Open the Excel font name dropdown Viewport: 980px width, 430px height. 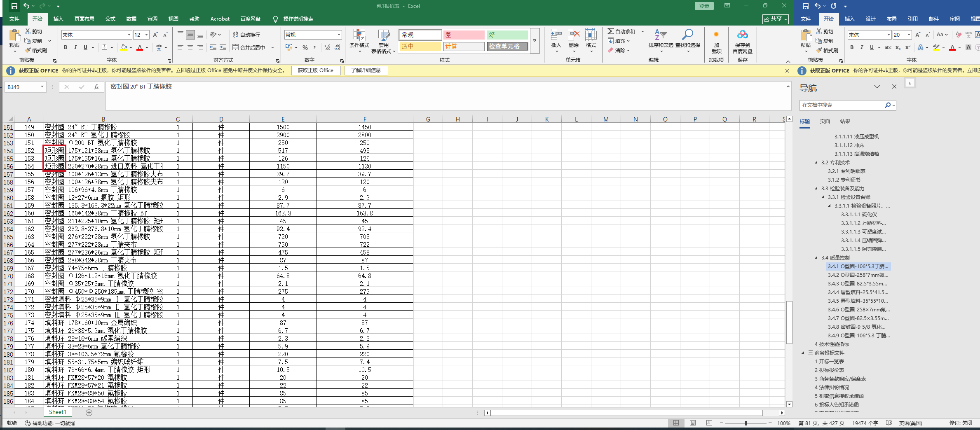click(x=129, y=35)
